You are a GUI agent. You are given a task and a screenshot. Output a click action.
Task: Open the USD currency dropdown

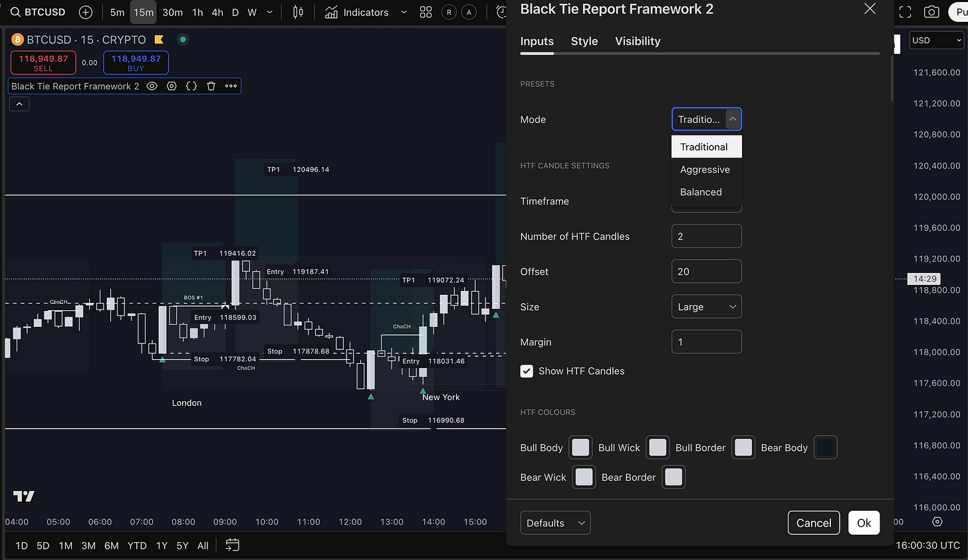coord(937,41)
